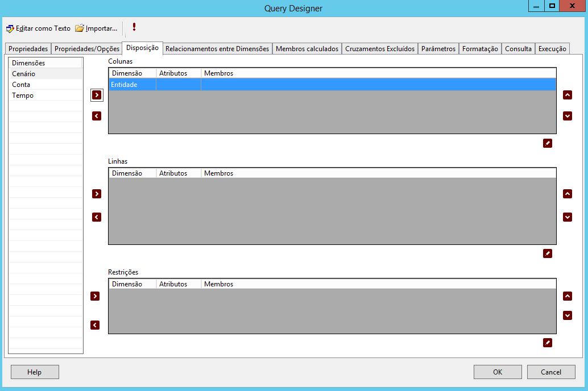The width and height of the screenshot is (588, 391).
Task: Minimize the Query Designer window
Action: (536, 6)
